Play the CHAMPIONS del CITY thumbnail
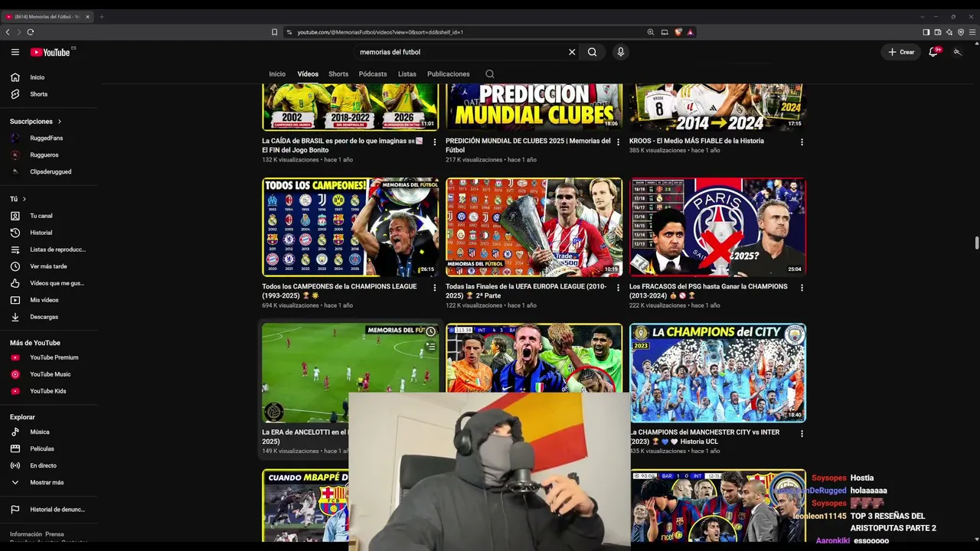The height and width of the screenshot is (551, 980). pyautogui.click(x=717, y=373)
